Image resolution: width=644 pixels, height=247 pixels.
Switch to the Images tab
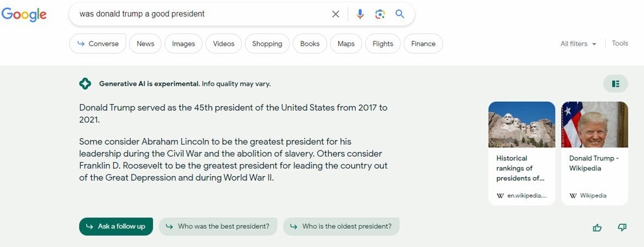click(x=183, y=43)
